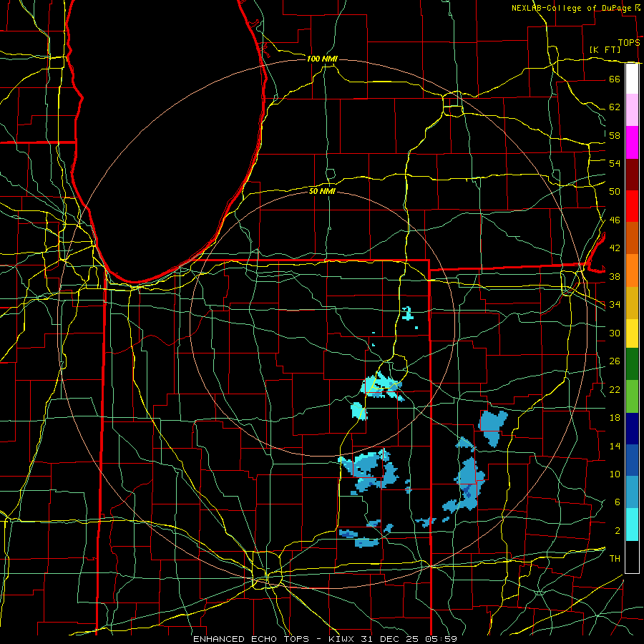Click the 66 value on the legend
The width and height of the screenshot is (644, 644).
coord(615,79)
